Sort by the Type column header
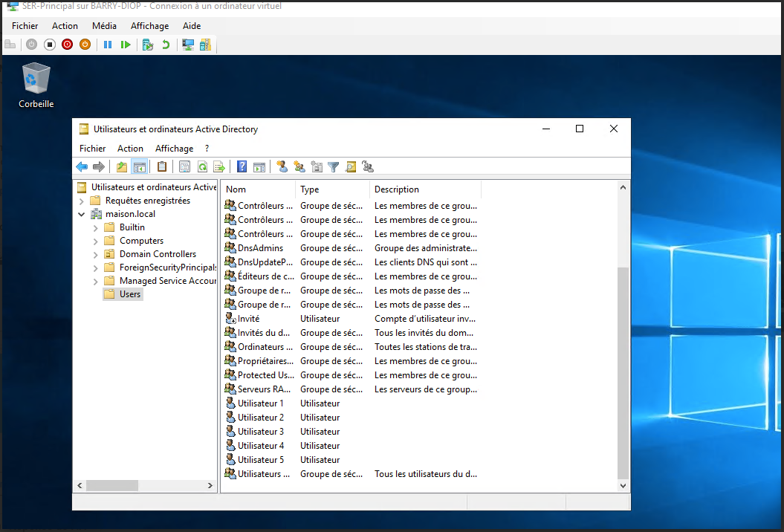Viewport: 784px width, 532px height. click(x=332, y=189)
